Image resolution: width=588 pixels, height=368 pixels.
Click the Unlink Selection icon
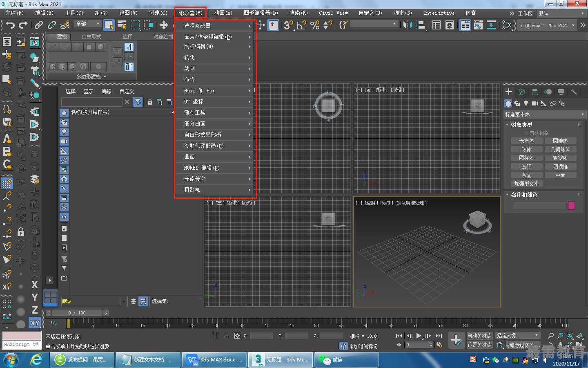click(52, 25)
